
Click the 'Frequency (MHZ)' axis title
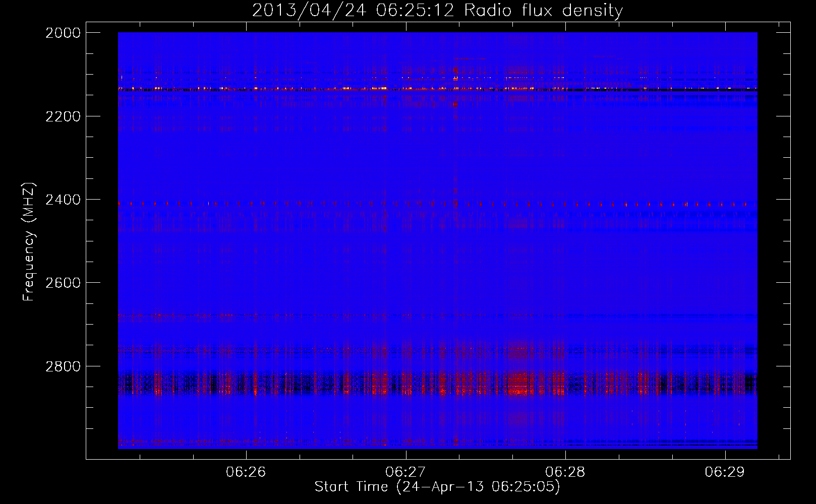[x=30, y=241]
